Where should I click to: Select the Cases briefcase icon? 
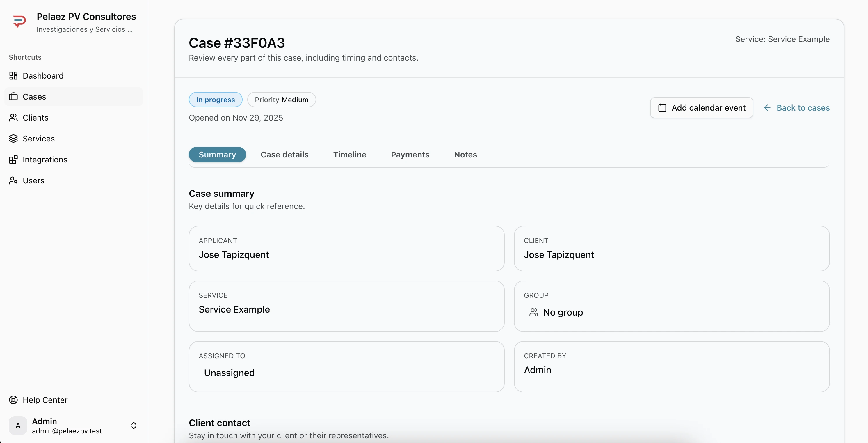(13, 97)
